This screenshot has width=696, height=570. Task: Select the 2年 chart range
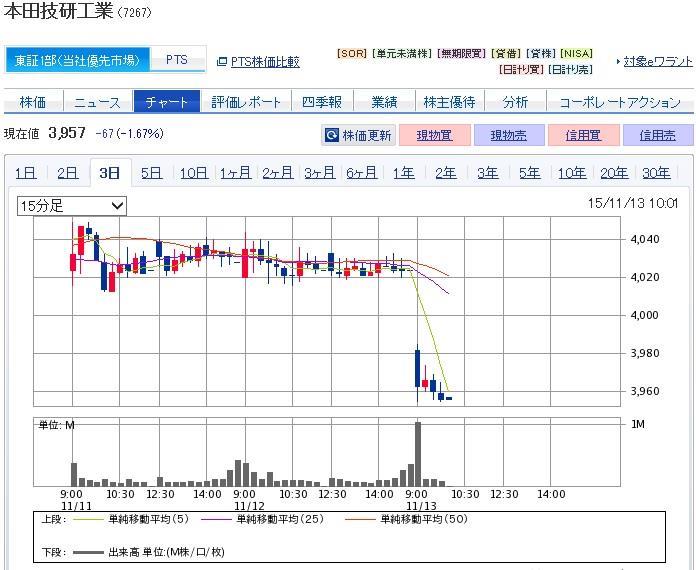(x=446, y=172)
